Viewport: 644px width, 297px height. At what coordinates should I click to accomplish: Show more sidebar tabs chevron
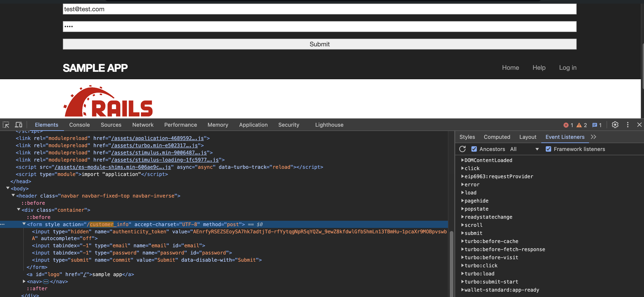point(594,137)
